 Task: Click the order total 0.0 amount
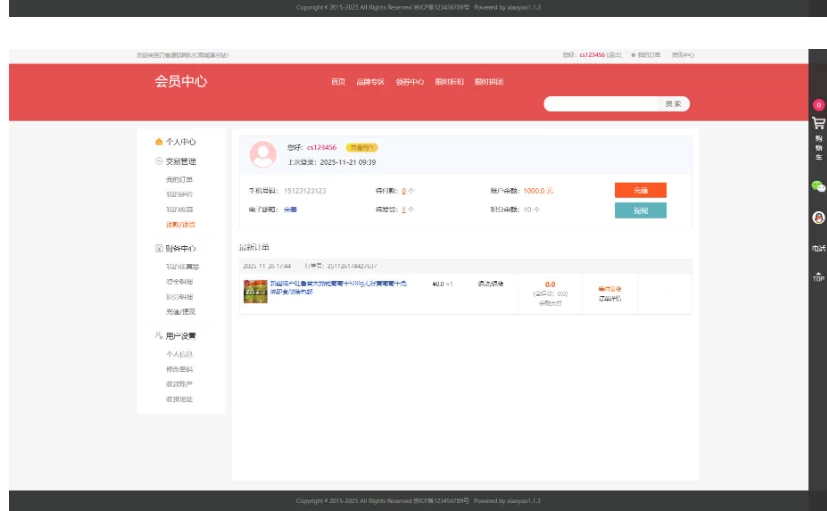click(550, 284)
